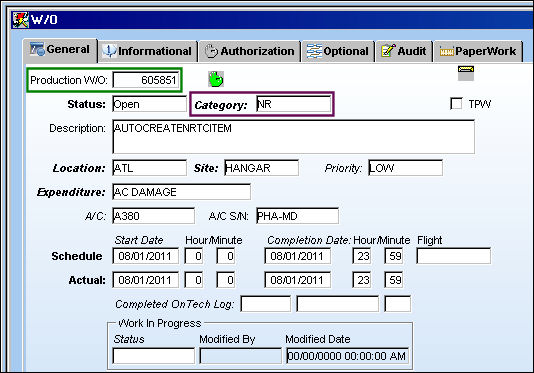Click the Expenditure label
This screenshot has width=534, height=373.
[71, 192]
